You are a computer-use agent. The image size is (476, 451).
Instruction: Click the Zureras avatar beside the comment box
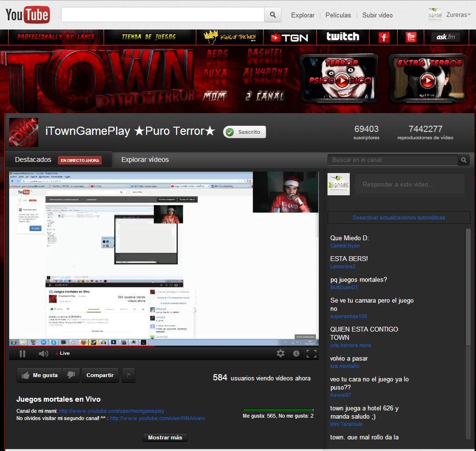(x=339, y=184)
